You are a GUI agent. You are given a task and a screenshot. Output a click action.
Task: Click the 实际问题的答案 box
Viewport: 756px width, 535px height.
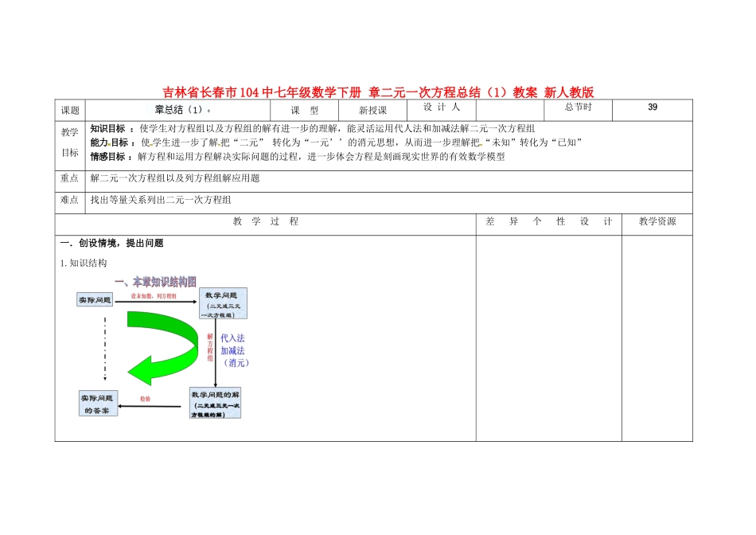tap(99, 404)
